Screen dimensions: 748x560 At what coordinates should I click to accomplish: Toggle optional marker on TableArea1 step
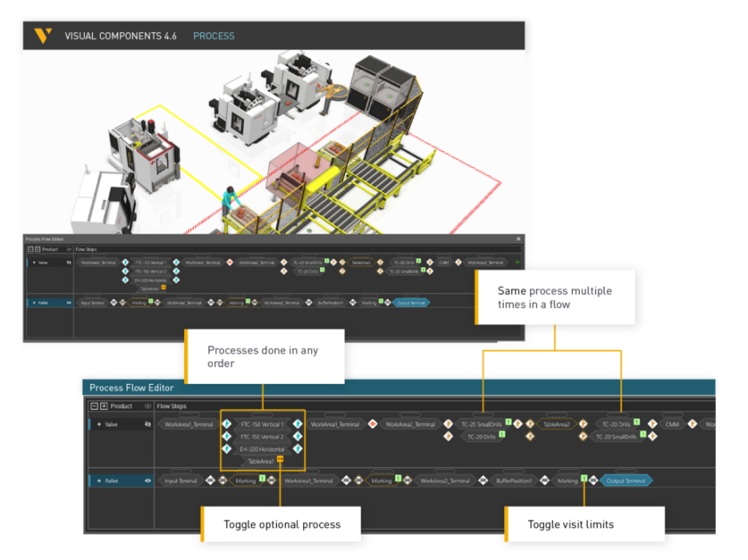point(280,460)
